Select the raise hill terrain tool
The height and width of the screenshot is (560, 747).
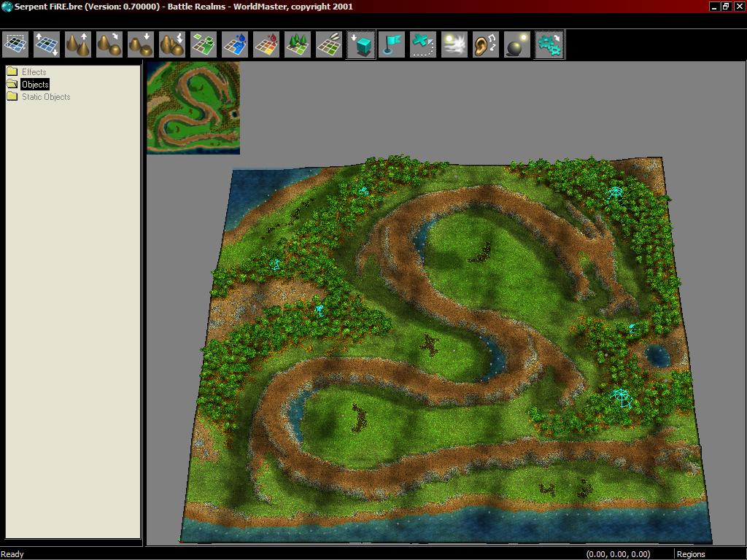78,44
